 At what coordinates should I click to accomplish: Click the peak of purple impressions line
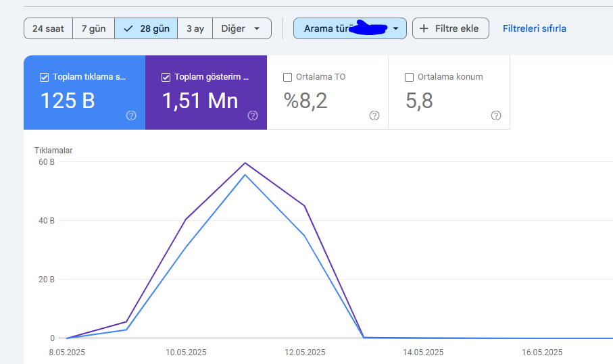tap(245, 163)
